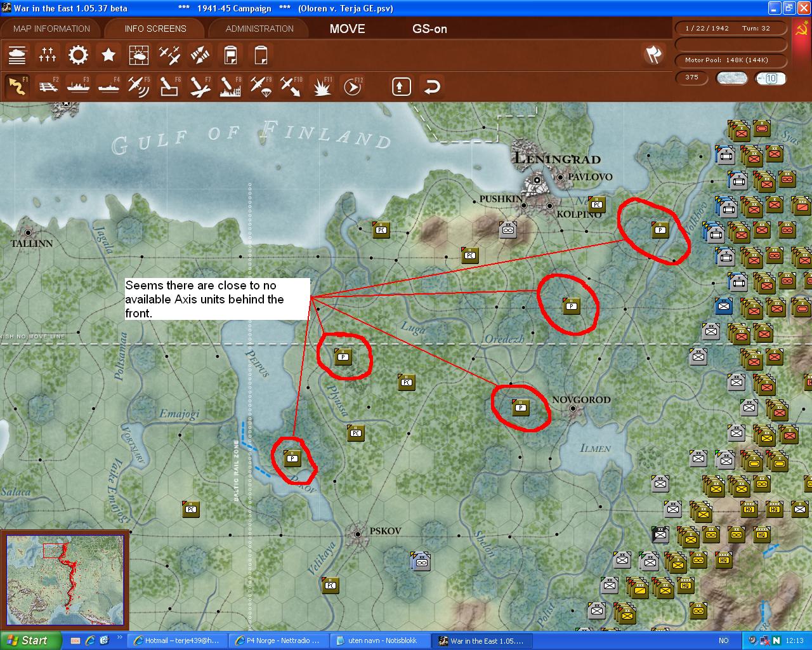Switch to the uten navn Notisblokk window
This screenshot has width=812, height=650.
379,640
